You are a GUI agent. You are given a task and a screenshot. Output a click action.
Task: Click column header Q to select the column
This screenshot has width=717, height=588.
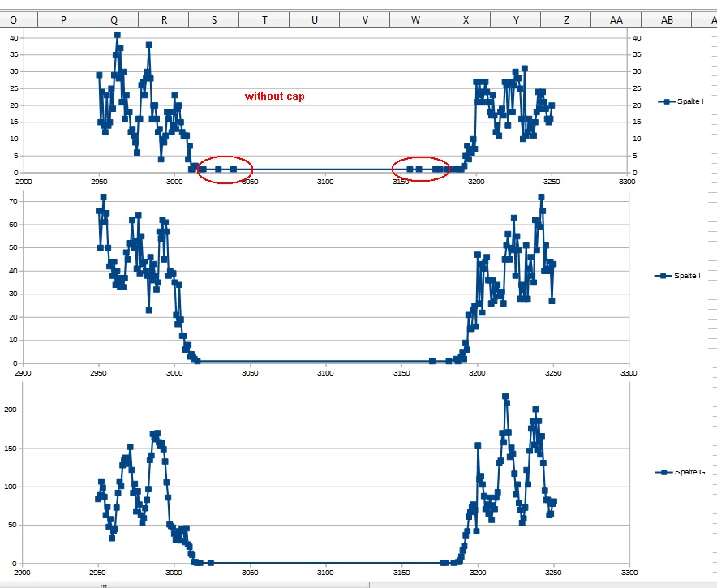(x=114, y=17)
